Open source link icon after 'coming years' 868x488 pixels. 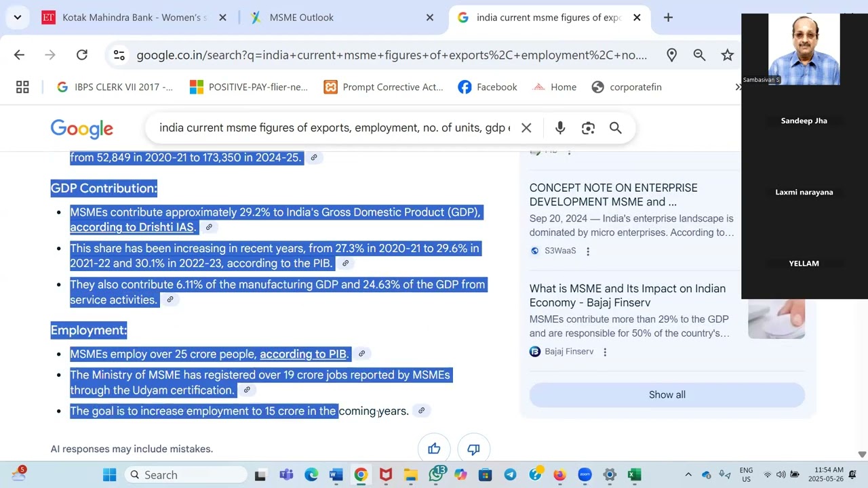click(x=421, y=411)
